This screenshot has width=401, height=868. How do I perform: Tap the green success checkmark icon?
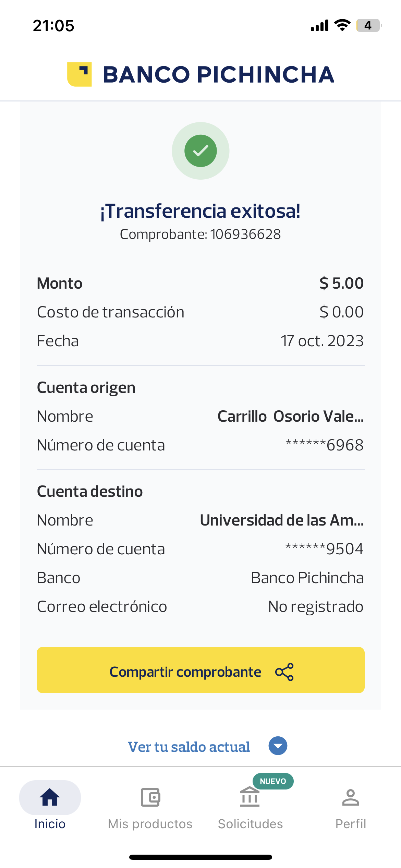[x=200, y=151]
